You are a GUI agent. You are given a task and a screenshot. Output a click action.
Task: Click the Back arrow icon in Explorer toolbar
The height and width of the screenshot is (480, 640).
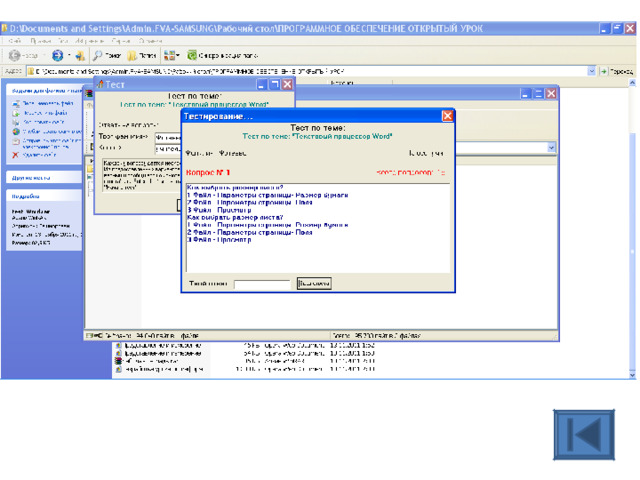click(14, 55)
